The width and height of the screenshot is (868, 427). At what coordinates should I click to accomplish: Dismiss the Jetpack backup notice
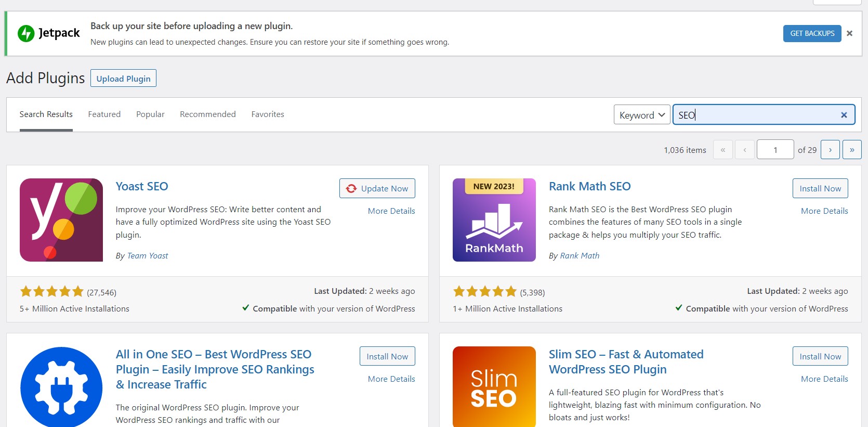click(849, 33)
